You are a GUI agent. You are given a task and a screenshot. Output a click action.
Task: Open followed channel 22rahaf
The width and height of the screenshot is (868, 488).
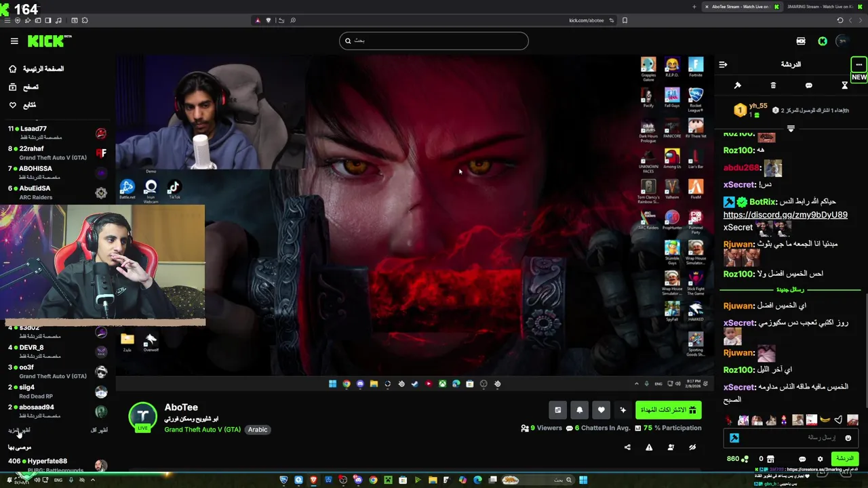[57, 152]
